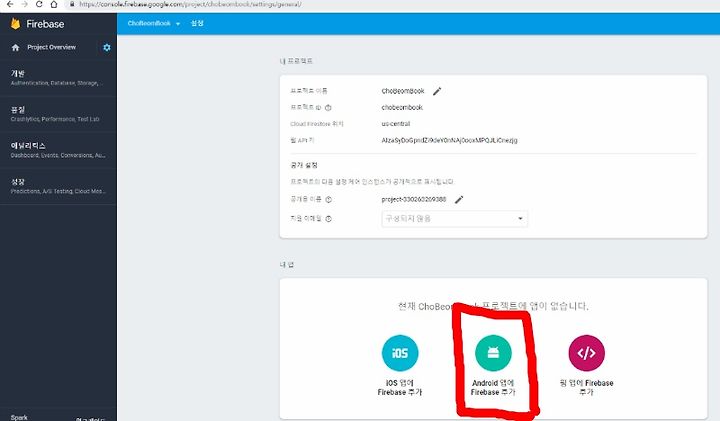Edit public-facing name pencil icon
The width and height of the screenshot is (720, 421).
pyautogui.click(x=459, y=199)
